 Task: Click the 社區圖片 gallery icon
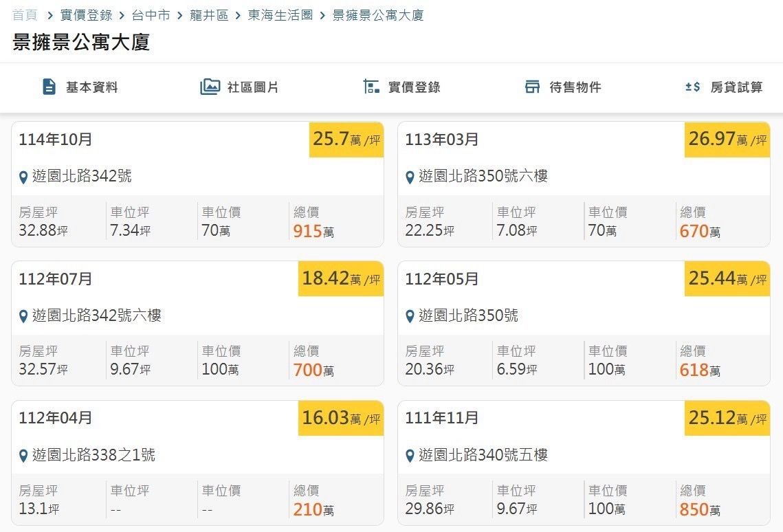(210, 87)
